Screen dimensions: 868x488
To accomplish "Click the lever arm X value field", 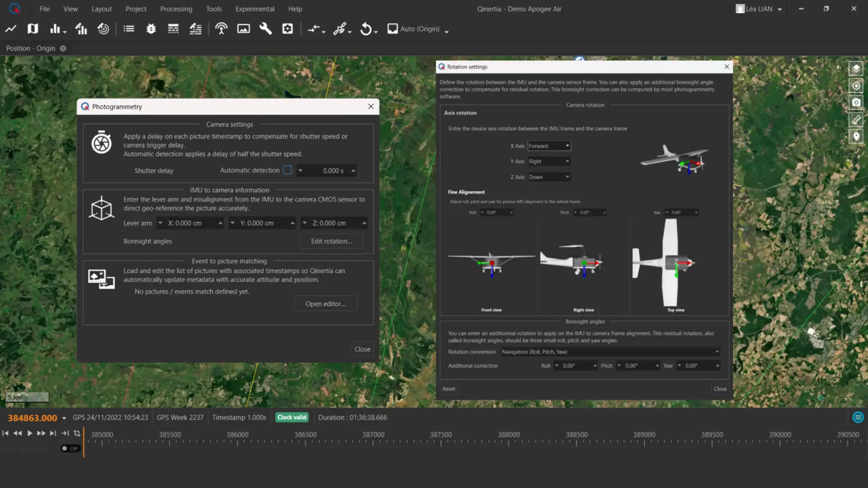I will [x=190, y=223].
